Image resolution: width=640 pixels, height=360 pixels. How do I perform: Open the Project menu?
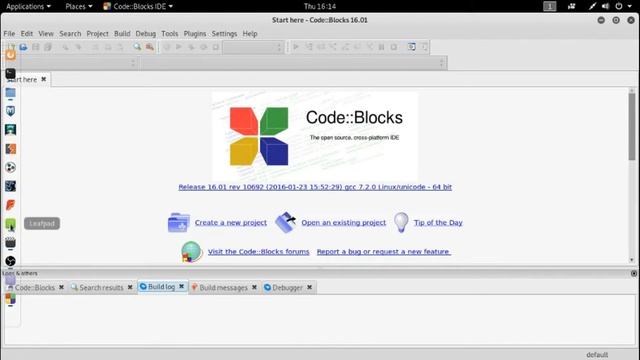pyautogui.click(x=98, y=33)
